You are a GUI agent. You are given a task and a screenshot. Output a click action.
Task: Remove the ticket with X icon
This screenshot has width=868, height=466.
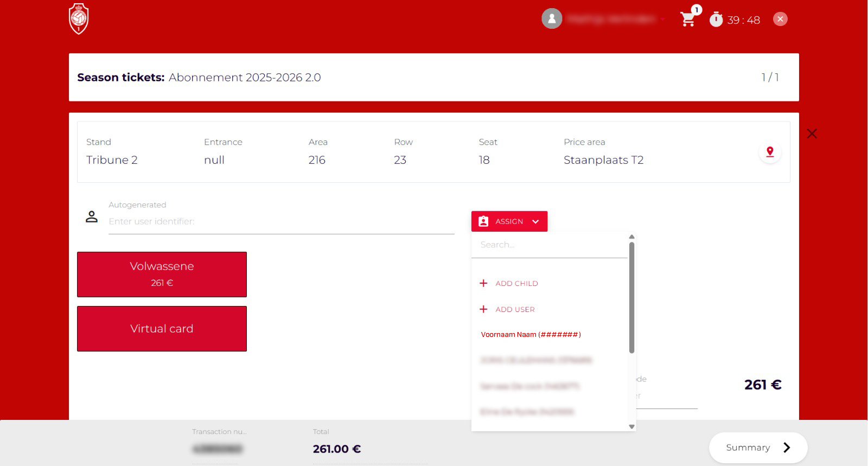[x=812, y=133]
